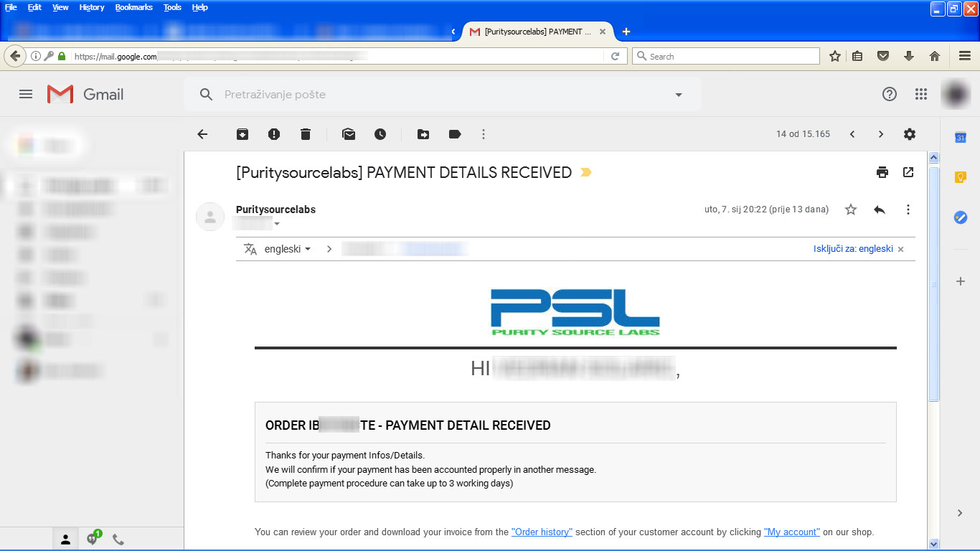Viewport: 980px width, 551px height.
Task: Click the green padlock security icon
Action: click(x=62, y=56)
